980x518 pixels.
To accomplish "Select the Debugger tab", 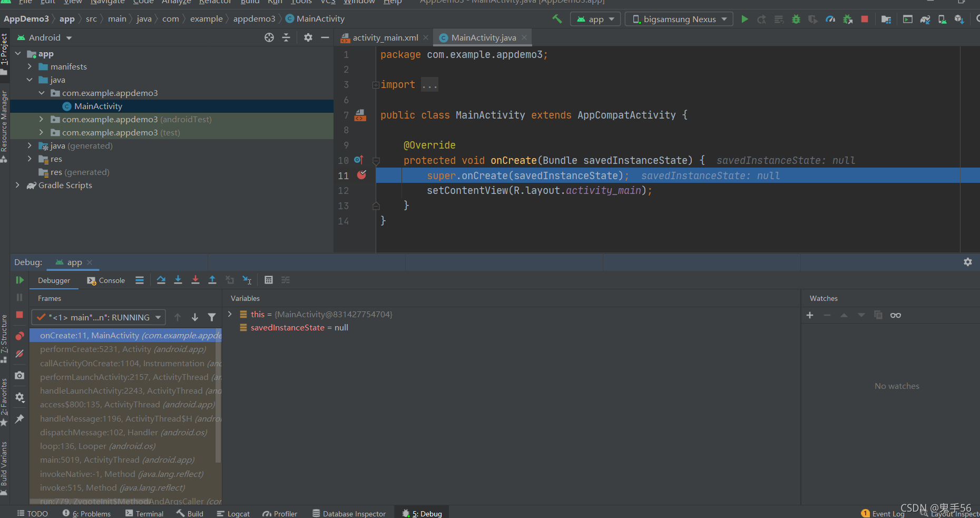I will click(54, 280).
